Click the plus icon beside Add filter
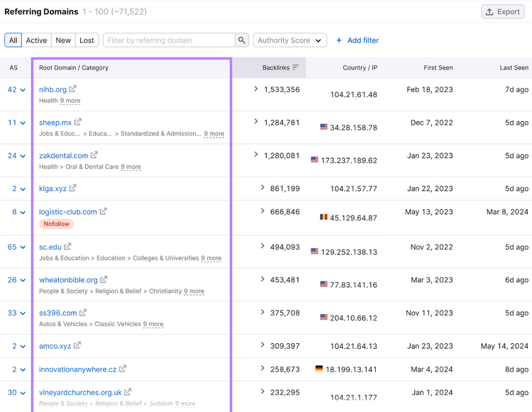This screenshot has height=412, width=532. 339,40
